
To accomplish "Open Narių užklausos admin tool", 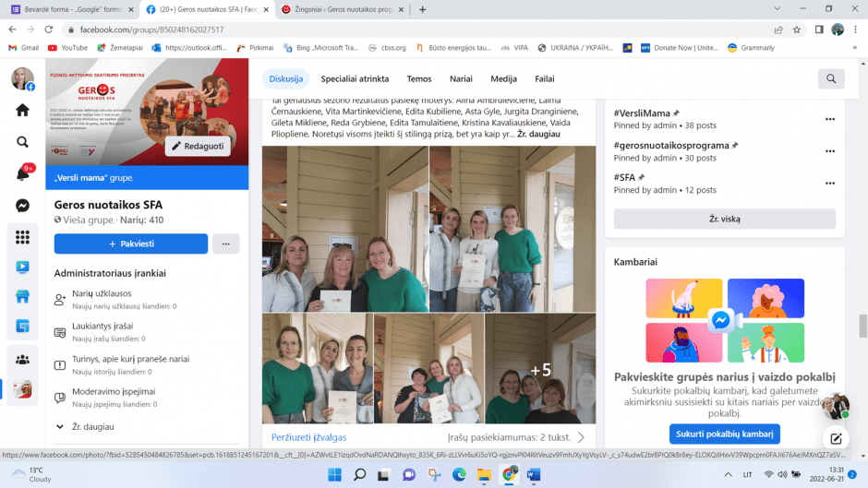I will pyautogui.click(x=147, y=299).
